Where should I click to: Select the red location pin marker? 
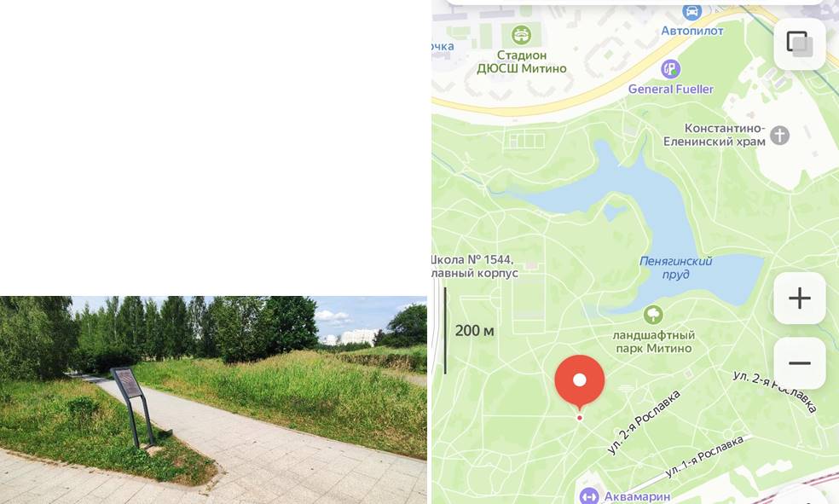pyautogui.click(x=580, y=383)
